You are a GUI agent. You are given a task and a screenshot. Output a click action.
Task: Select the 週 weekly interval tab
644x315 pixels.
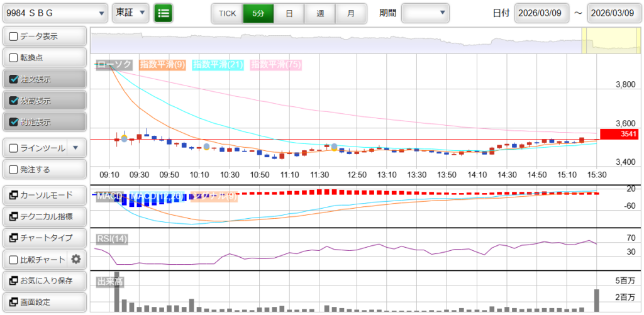320,13
